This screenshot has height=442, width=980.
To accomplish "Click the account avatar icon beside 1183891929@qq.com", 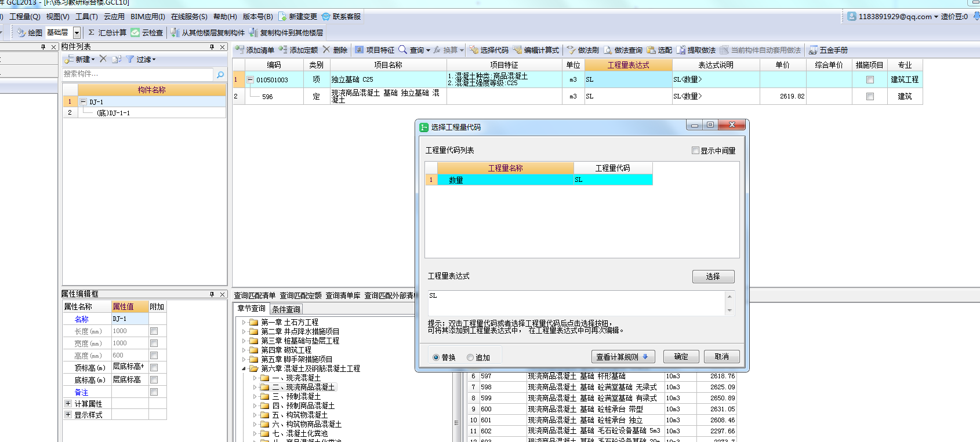I will point(851,16).
